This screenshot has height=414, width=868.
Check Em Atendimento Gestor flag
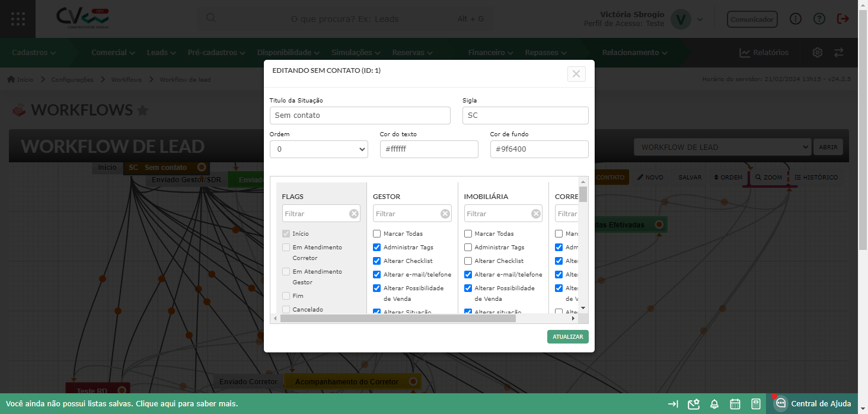point(286,272)
